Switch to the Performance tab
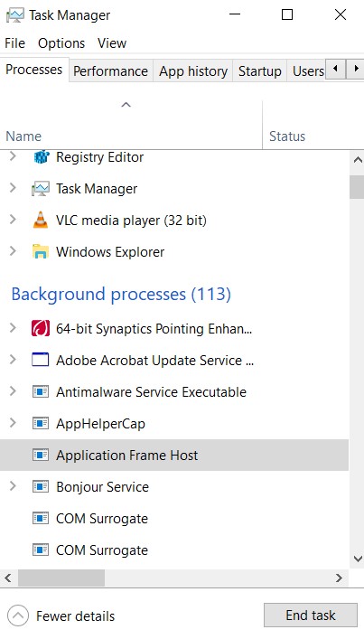The width and height of the screenshot is (364, 639). tap(111, 70)
